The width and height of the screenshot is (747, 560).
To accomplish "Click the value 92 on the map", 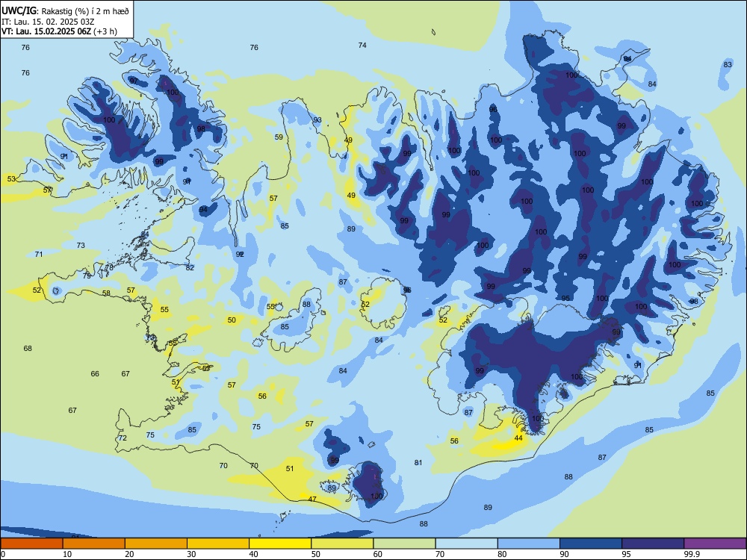I will [240, 255].
